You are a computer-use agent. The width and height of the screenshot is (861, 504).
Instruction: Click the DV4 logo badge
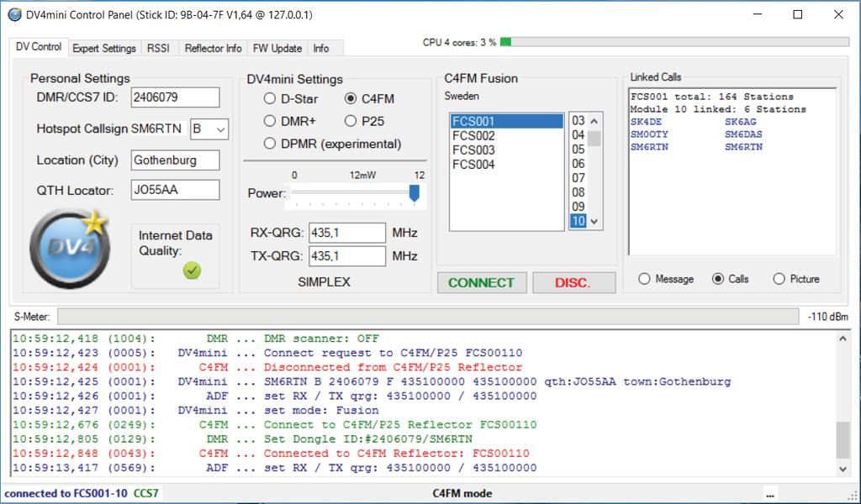point(70,248)
